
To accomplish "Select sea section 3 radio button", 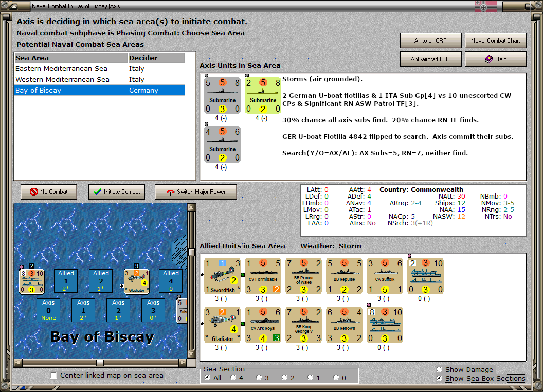I will [259, 378].
